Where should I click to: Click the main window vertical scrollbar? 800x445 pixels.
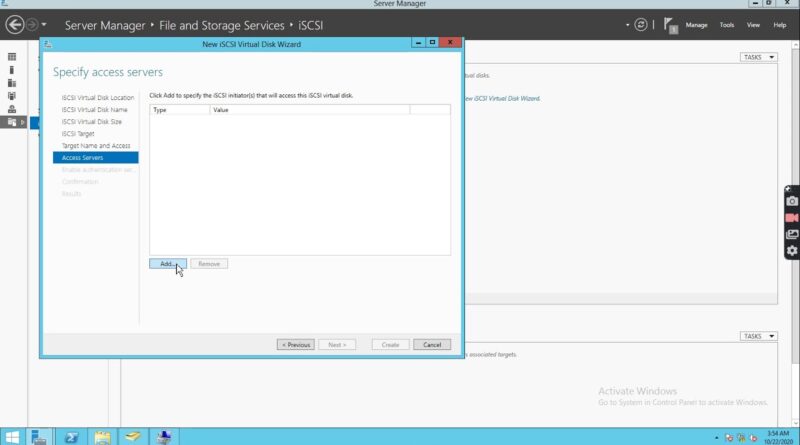pos(795,204)
